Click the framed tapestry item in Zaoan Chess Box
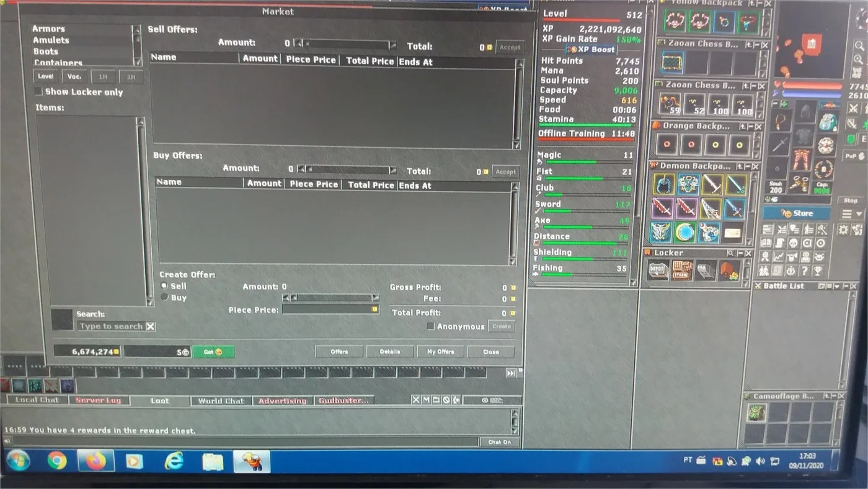 (672, 63)
